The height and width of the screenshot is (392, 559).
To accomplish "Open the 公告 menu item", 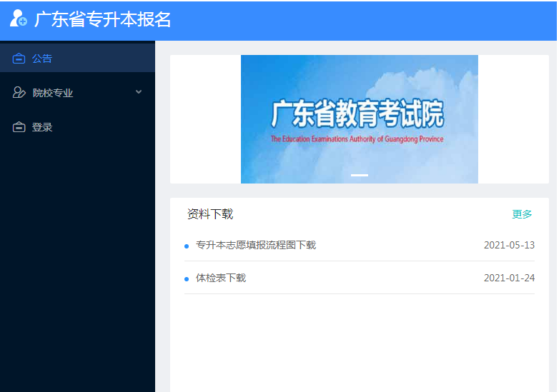I will click(x=42, y=59).
